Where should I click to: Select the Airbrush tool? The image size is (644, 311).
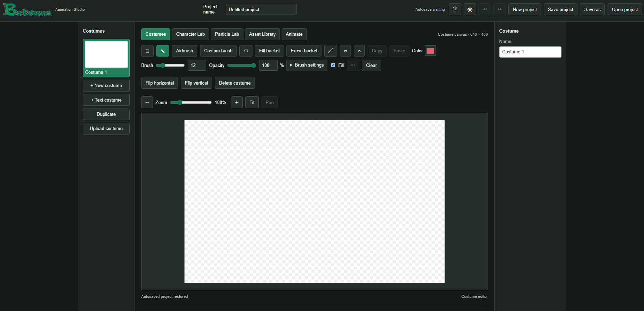coord(184,51)
